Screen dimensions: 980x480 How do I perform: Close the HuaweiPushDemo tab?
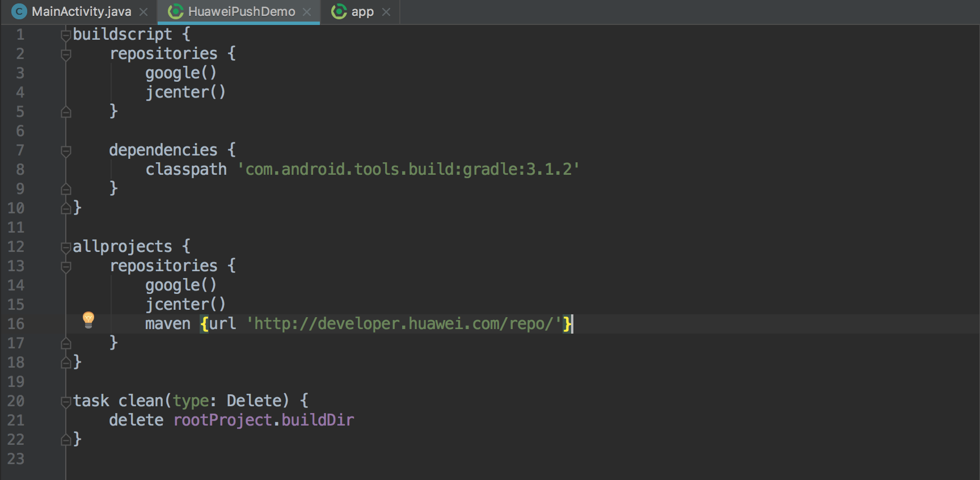[x=307, y=12]
